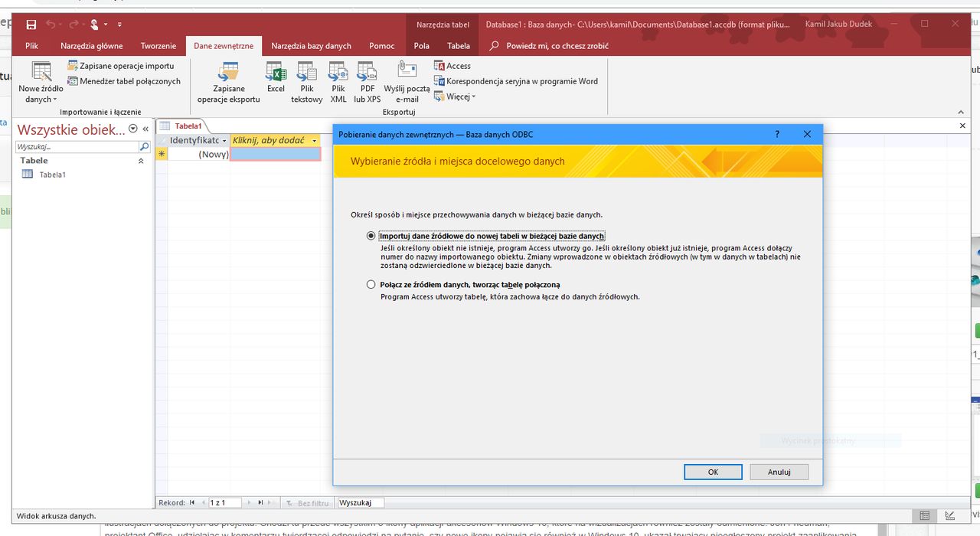
Task: Open Customize Quick Access Toolbar arrow
Action: pos(120,25)
